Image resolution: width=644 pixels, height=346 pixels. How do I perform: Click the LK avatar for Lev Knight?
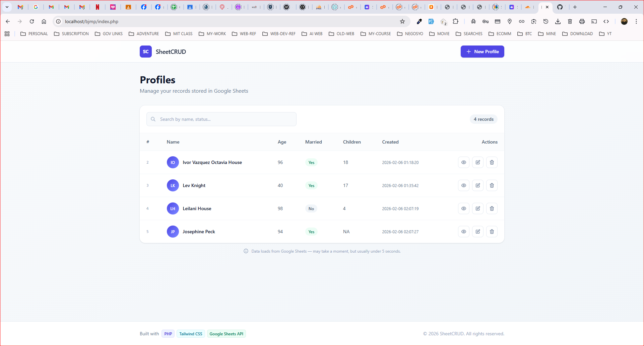pos(173,185)
